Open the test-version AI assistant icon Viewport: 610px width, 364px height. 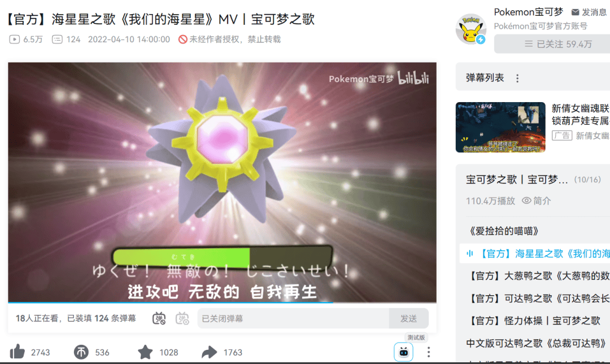tap(403, 352)
